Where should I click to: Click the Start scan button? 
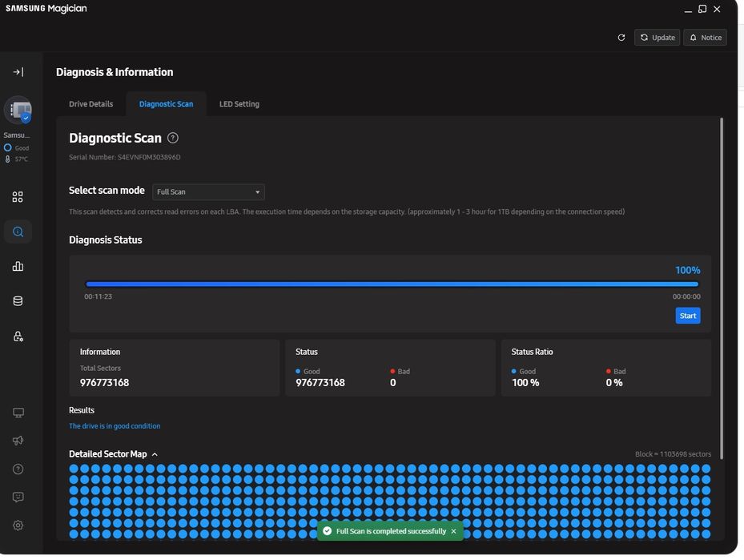pos(687,316)
